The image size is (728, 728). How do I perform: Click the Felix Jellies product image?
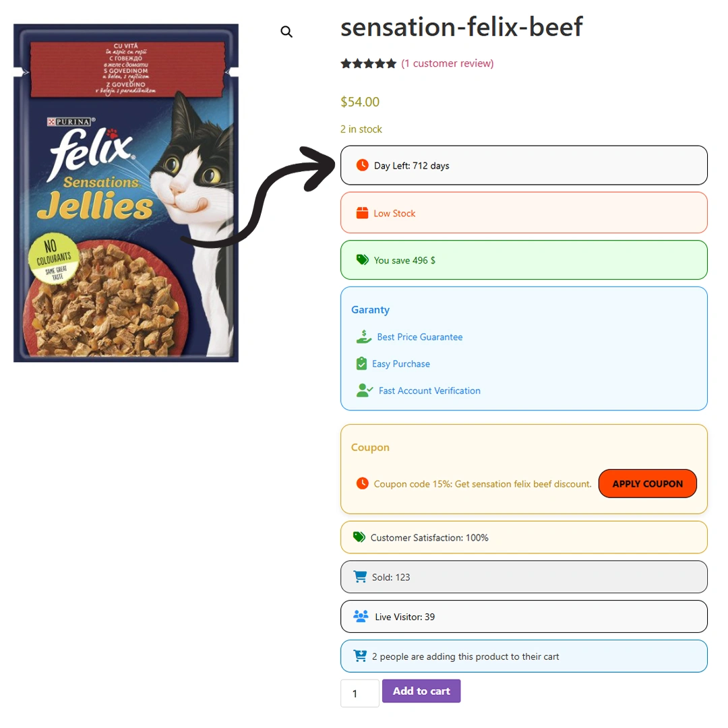click(x=126, y=193)
